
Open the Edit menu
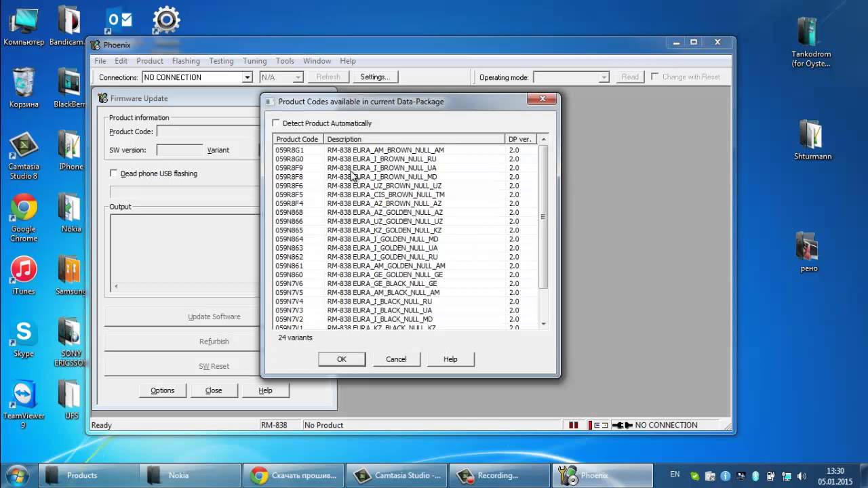tap(121, 61)
